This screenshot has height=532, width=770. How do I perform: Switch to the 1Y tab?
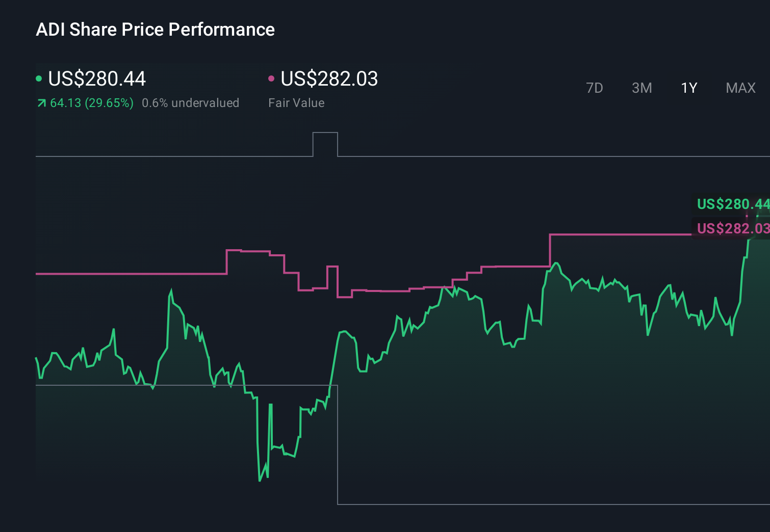(x=688, y=88)
